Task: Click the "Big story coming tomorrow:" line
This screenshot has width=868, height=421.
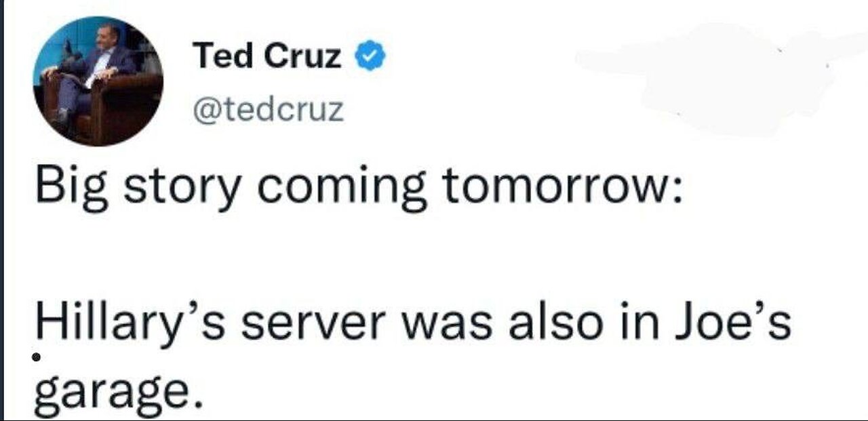Action: (359, 188)
